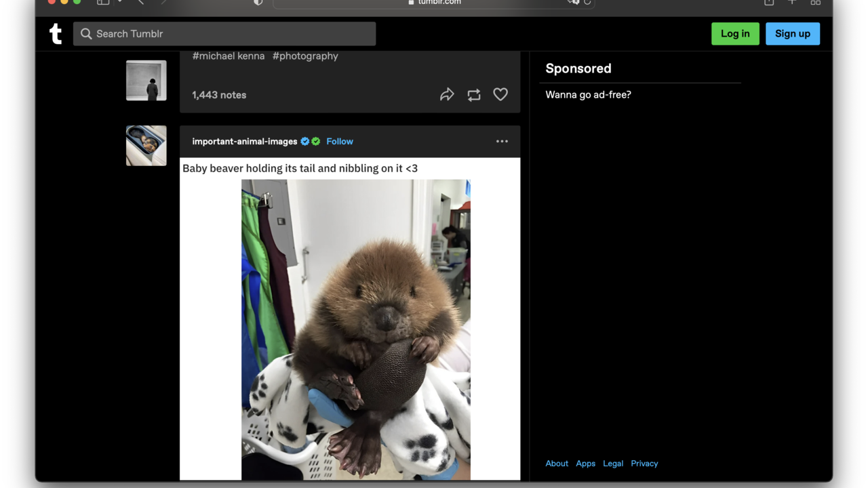Viewport: 868px width, 488px height.
Task: View the 1,443 notes
Action: 219,95
